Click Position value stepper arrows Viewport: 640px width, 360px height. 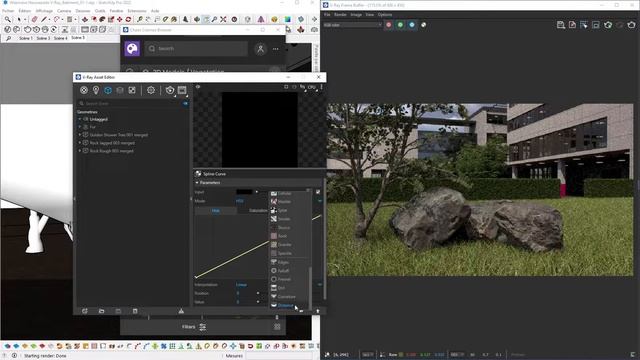tap(258, 293)
